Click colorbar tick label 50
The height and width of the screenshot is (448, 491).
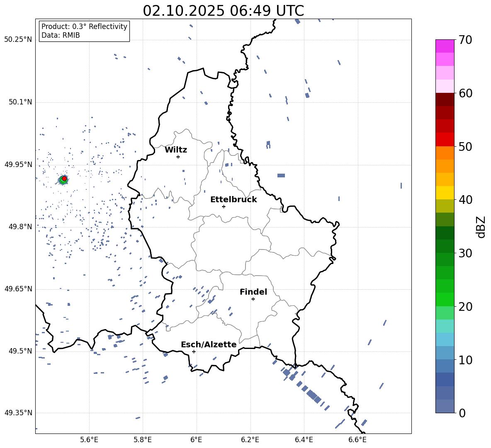[465, 147]
